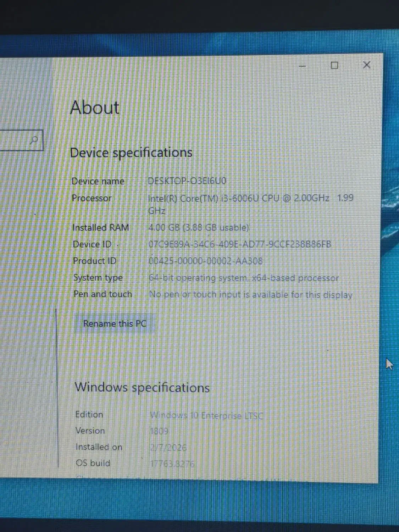This screenshot has height=532, width=399.
Task: Click the window minimize icon
Action: [301, 66]
